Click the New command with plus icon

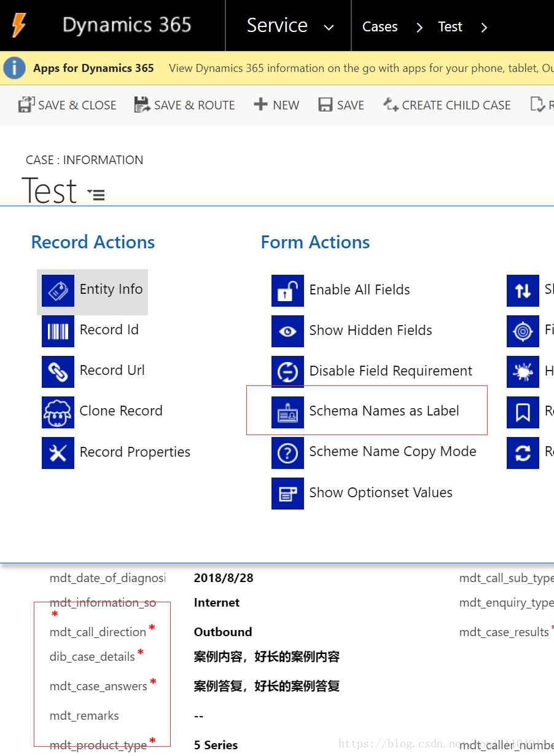click(x=276, y=105)
